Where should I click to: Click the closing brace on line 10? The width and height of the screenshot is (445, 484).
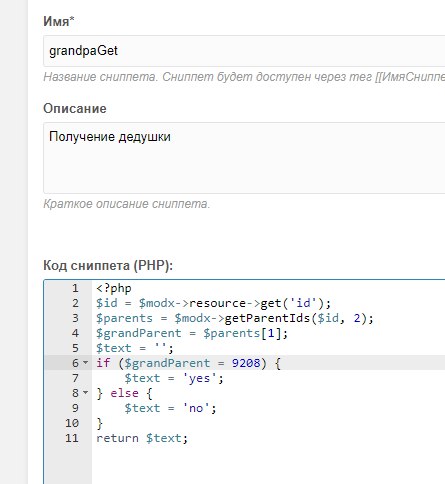[99, 423]
